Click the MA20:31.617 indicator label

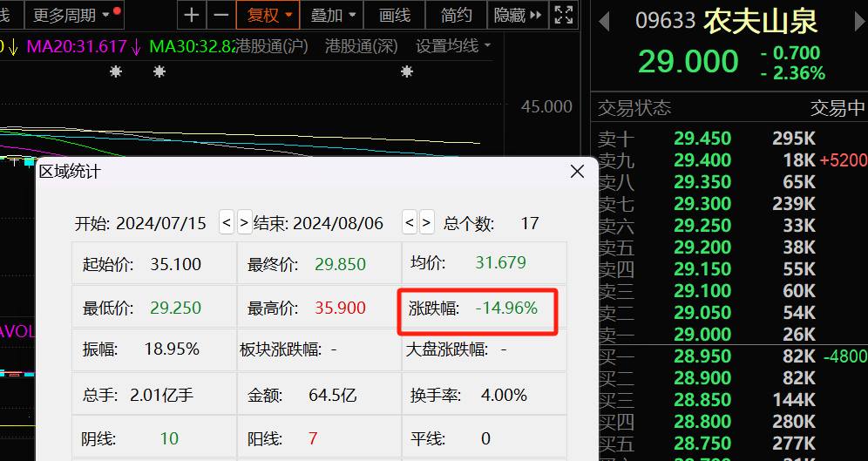[x=77, y=46]
